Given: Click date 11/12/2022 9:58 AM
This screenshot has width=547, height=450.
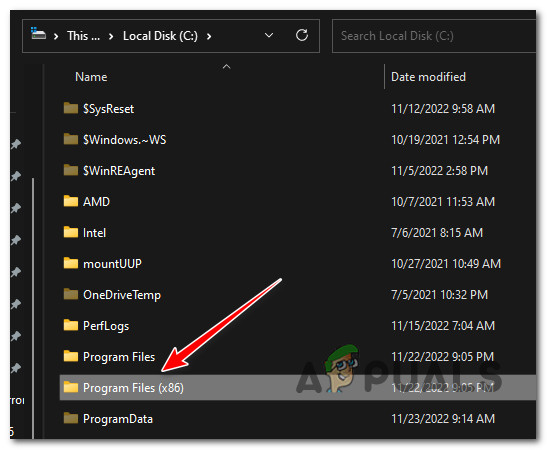Looking at the screenshot, I should [443, 109].
